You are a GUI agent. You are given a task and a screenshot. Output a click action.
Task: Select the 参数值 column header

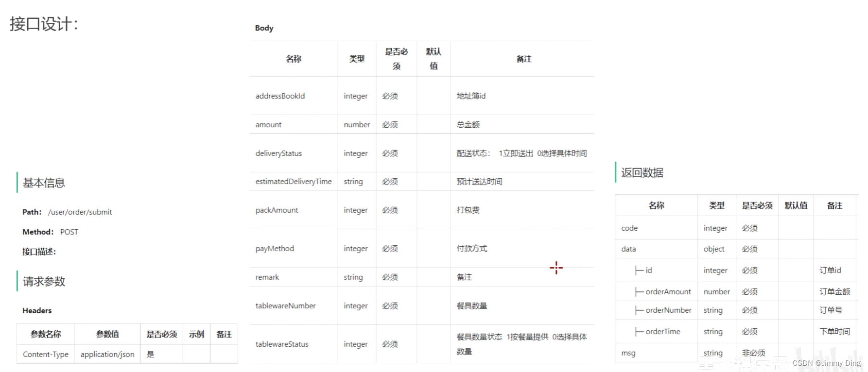click(x=107, y=334)
